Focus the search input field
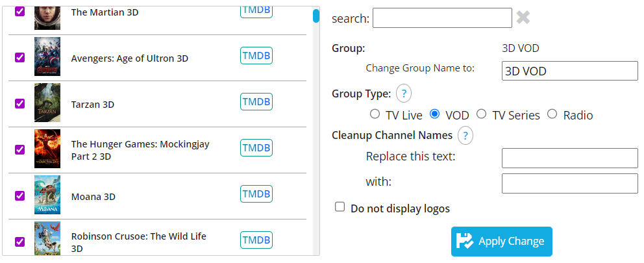Screen dimensions: 644x263 pos(442,18)
